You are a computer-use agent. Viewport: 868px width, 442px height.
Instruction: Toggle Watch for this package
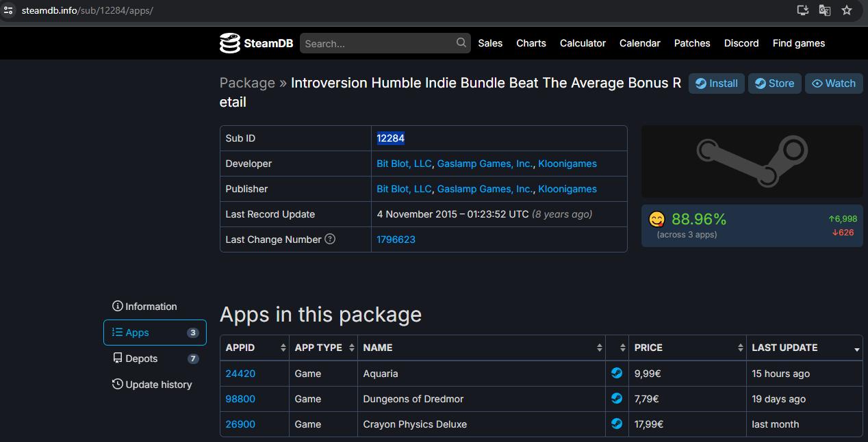(x=833, y=83)
